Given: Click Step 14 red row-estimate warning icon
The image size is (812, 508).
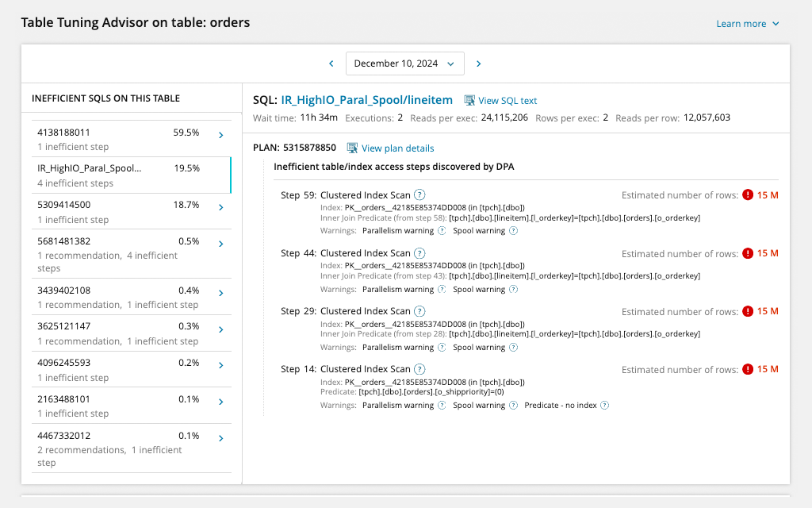Looking at the screenshot, I should point(747,369).
